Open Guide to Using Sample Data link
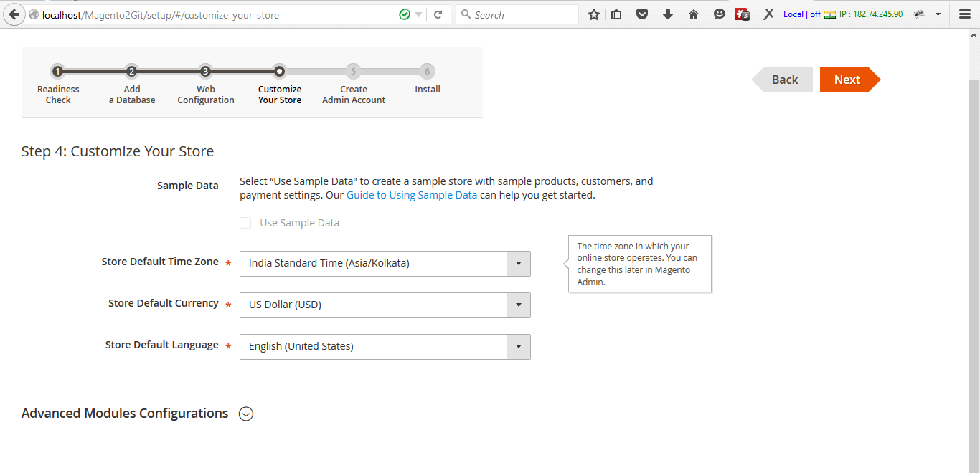Image resolution: width=980 pixels, height=473 pixels. pos(411,195)
